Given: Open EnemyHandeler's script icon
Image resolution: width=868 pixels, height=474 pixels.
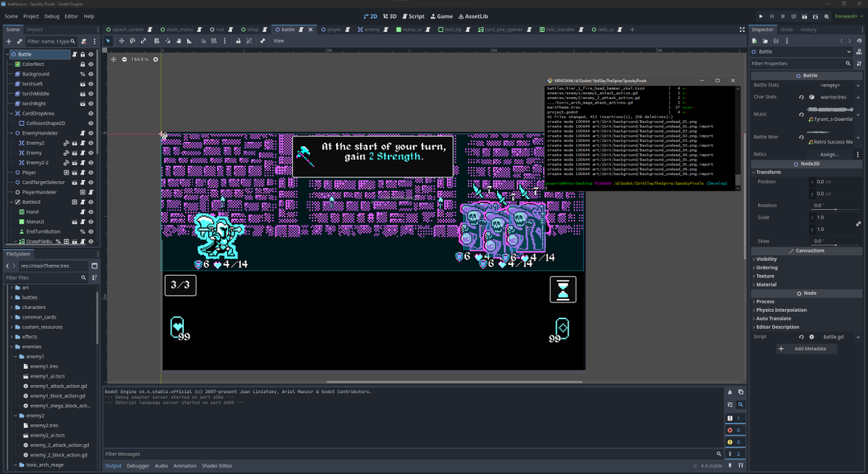Looking at the screenshot, I should (83, 133).
